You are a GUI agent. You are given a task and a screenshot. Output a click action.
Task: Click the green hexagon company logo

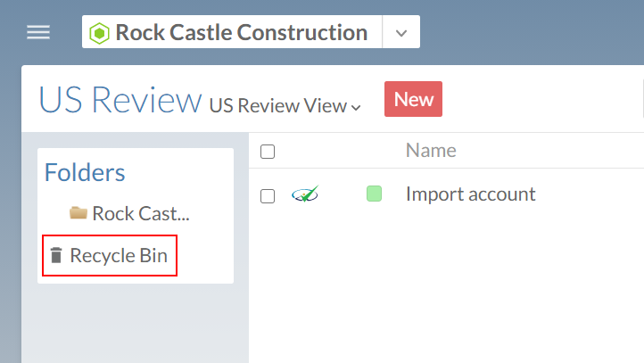(x=99, y=34)
